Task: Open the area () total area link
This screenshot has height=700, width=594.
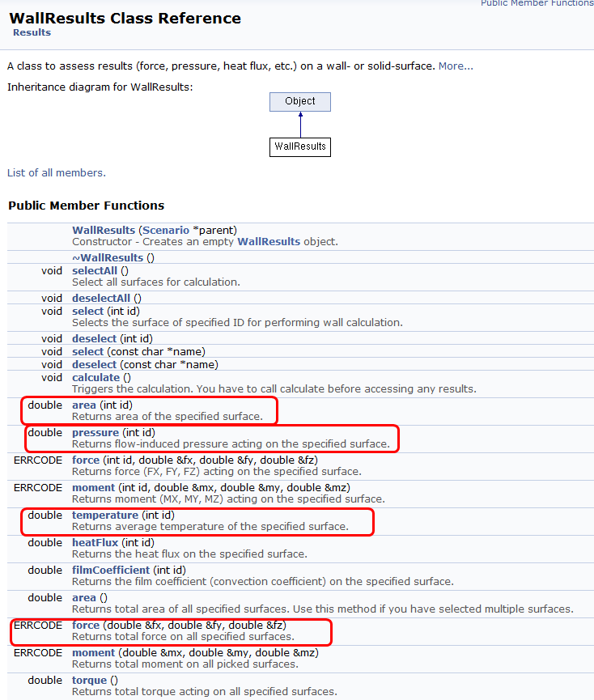Action: (84, 598)
